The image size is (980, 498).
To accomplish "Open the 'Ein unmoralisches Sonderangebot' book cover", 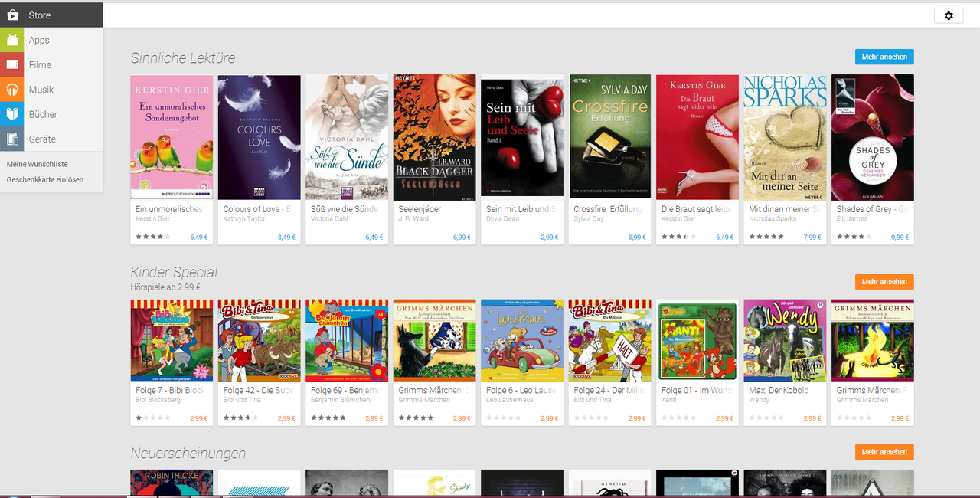I will click(x=171, y=138).
